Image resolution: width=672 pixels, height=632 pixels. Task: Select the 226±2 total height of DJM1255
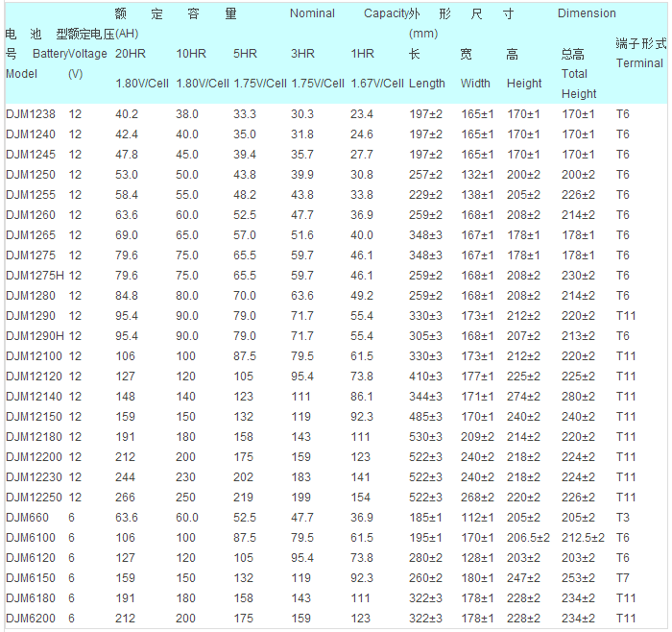[x=578, y=195]
